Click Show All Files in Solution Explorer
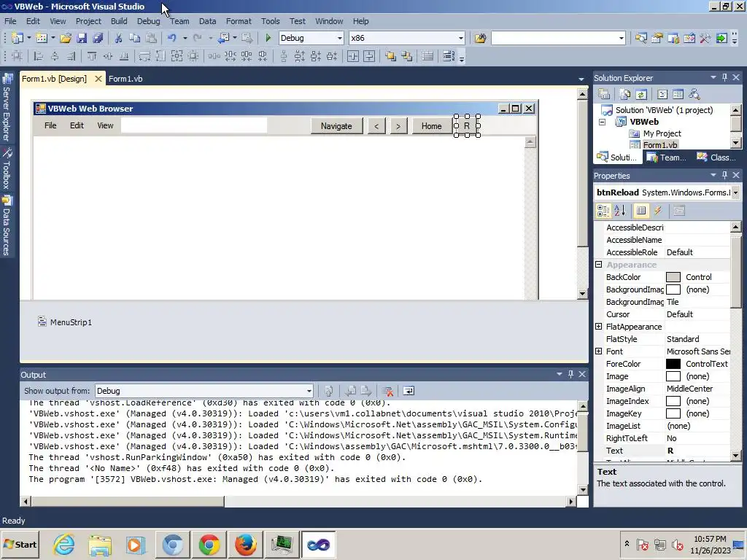Image resolution: width=747 pixels, height=560 pixels. click(625, 94)
